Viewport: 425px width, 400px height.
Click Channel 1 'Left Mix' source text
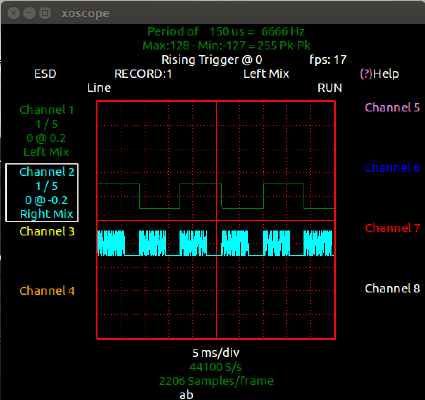[x=46, y=152]
